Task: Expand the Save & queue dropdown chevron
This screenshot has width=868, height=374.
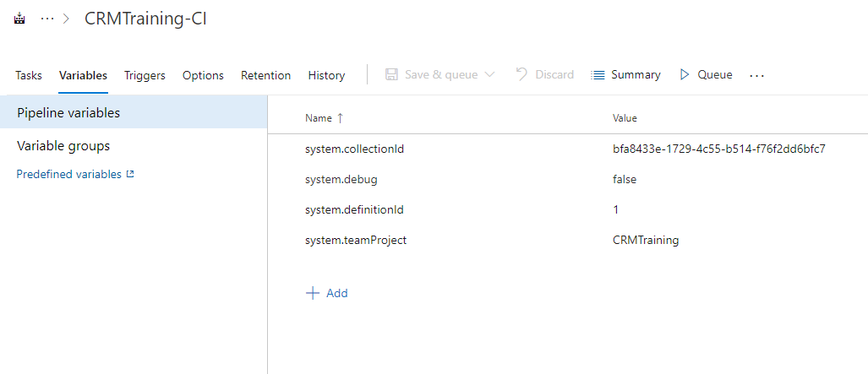Action: pos(489,74)
